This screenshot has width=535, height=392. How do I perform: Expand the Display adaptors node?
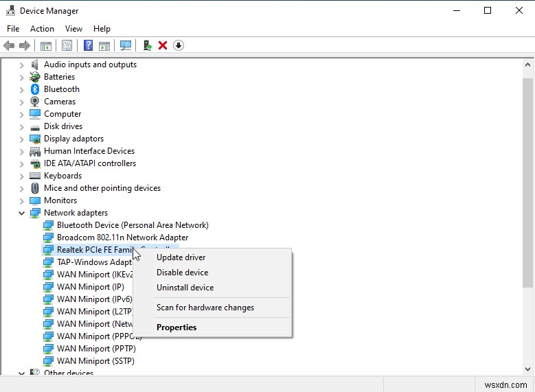pos(21,139)
